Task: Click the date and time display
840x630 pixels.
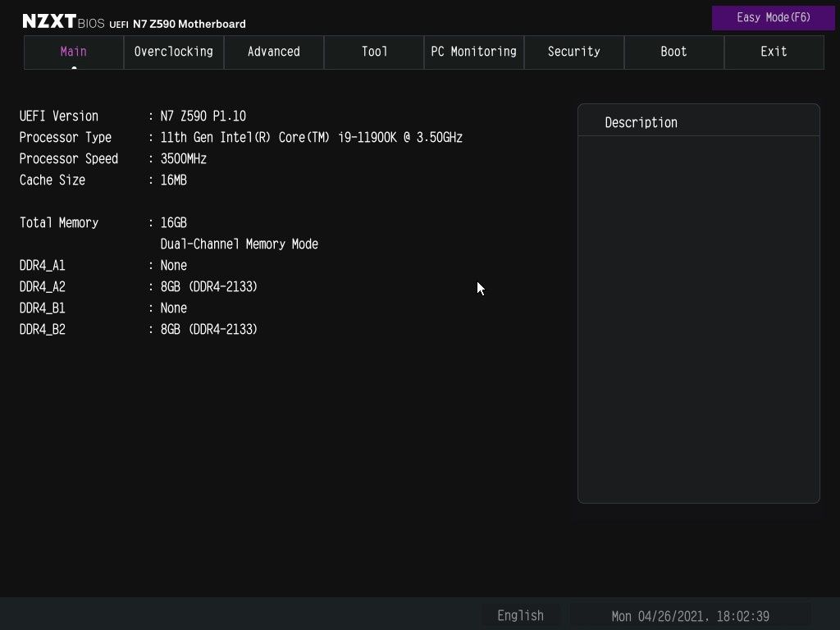Action: click(690, 616)
